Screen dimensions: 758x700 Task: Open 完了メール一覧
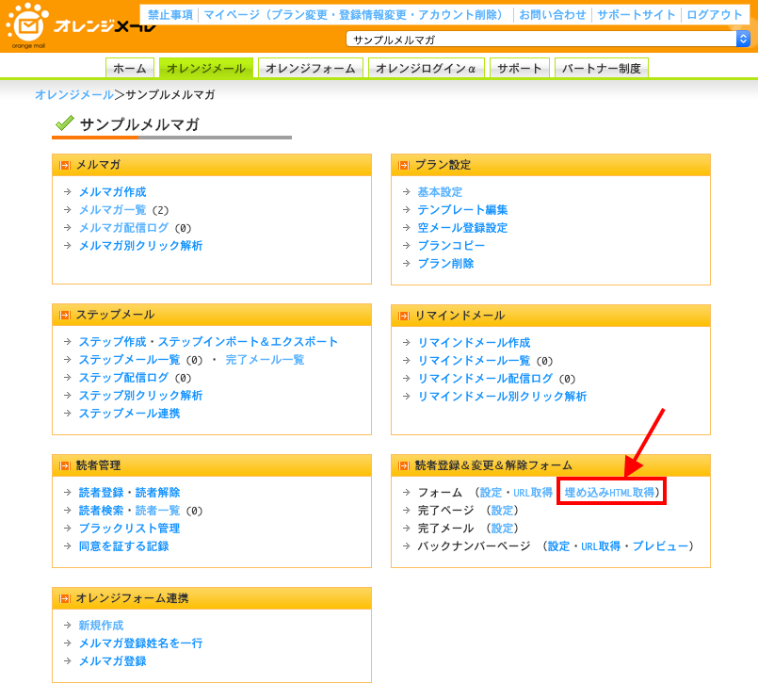click(265, 360)
